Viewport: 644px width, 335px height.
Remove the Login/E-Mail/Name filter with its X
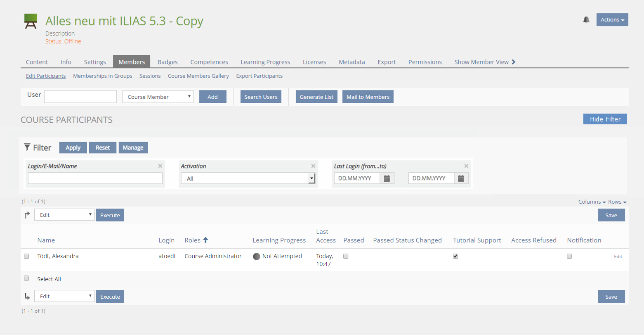[160, 166]
